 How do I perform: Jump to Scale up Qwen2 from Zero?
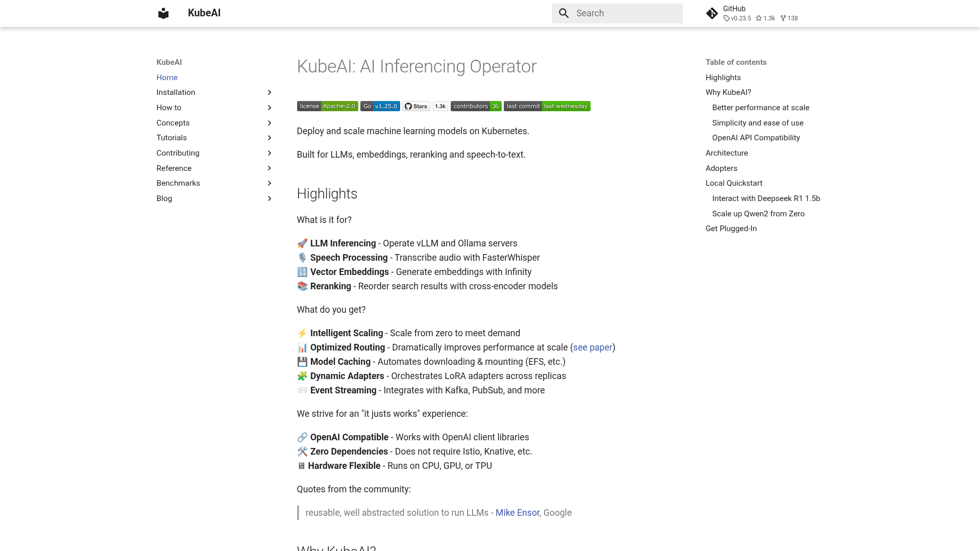click(x=758, y=214)
